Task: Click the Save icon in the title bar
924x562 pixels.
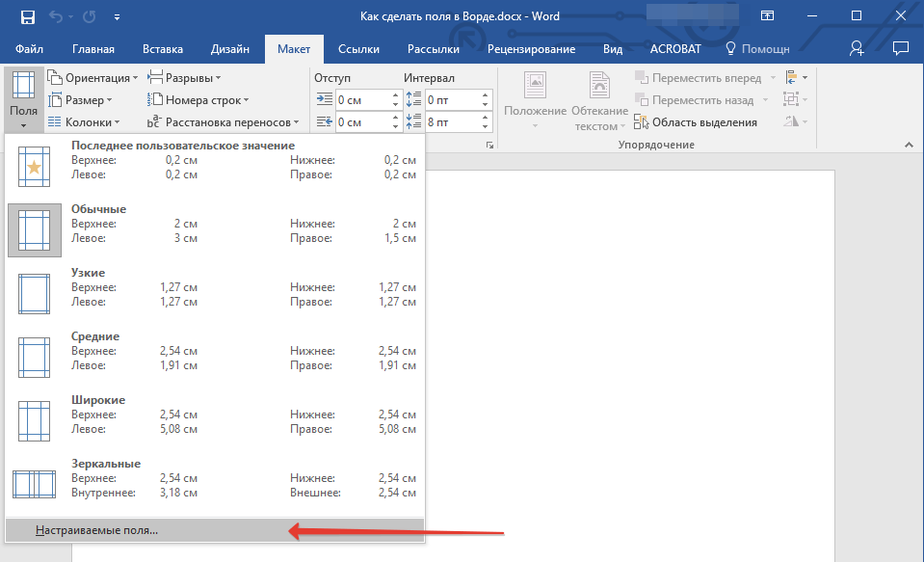Action: pyautogui.click(x=27, y=17)
